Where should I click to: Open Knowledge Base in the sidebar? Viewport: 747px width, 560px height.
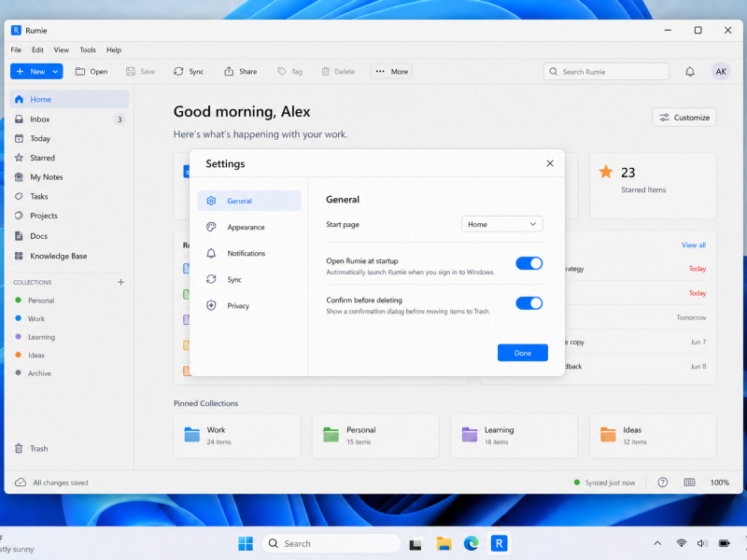pos(69,256)
